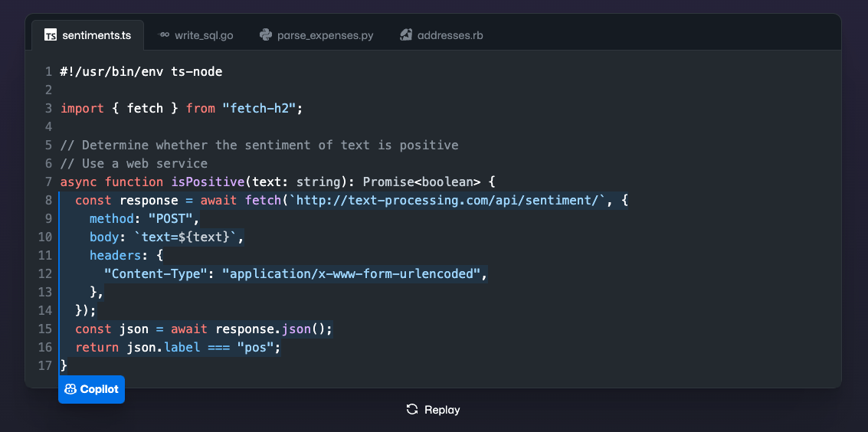
Task: Click the TypeScript icon on sentiments.ts tab
Action: 51,35
